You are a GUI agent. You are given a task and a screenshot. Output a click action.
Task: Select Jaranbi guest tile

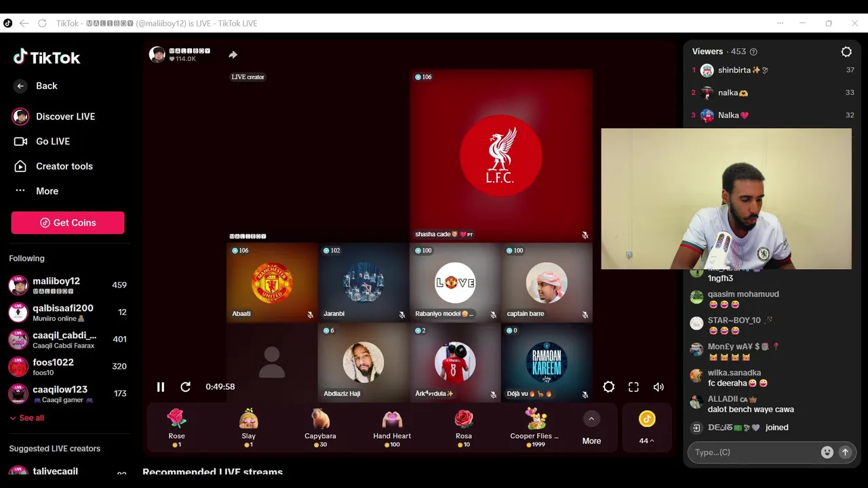(x=363, y=282)
